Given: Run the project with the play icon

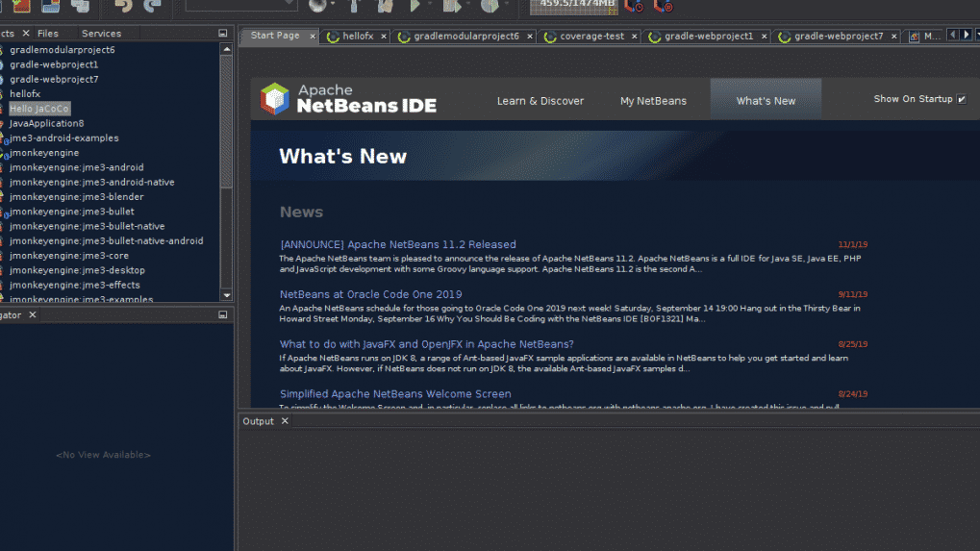Looking at the screenshot, I should [x=415, y=6].
